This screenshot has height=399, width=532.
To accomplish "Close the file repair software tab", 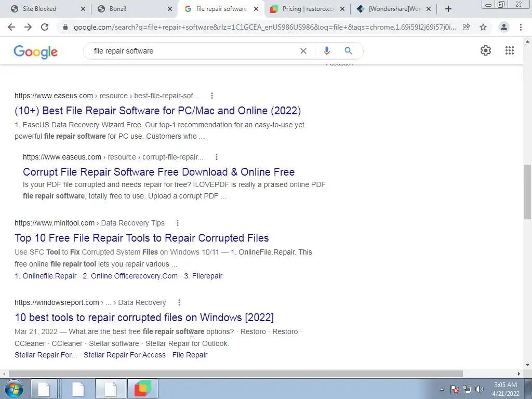I will click(x=256, y=9).
